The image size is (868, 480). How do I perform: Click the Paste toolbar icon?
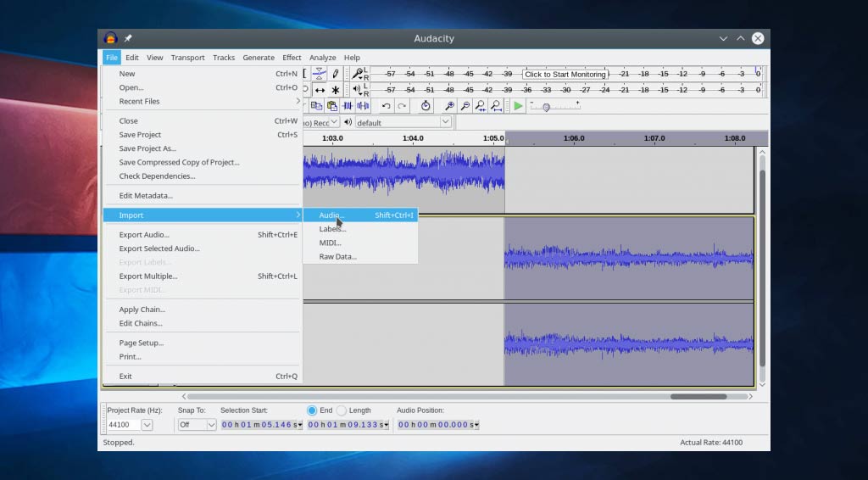click(x=331, y=106)
